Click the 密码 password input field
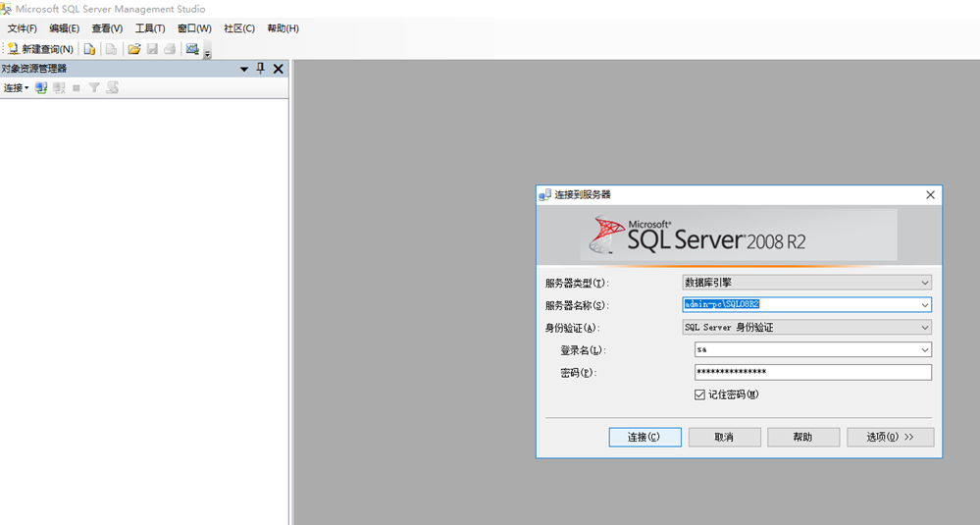Viewport: 980px width, 525px height. pyautogui.click(x=812, y=372)
